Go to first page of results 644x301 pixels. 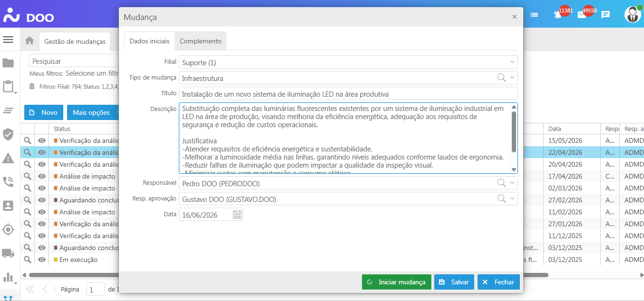(x=30, y=289)
